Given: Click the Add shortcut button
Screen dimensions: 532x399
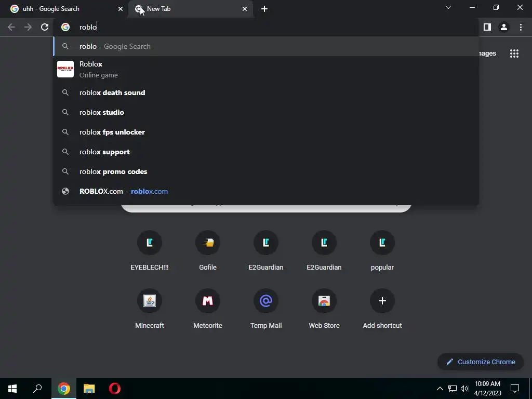Looking at the screenshot, I should 382,309.
